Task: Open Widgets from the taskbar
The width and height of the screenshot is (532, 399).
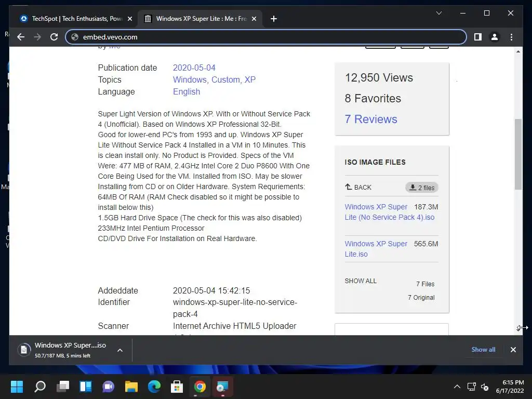Action: (x=86, y=387)
